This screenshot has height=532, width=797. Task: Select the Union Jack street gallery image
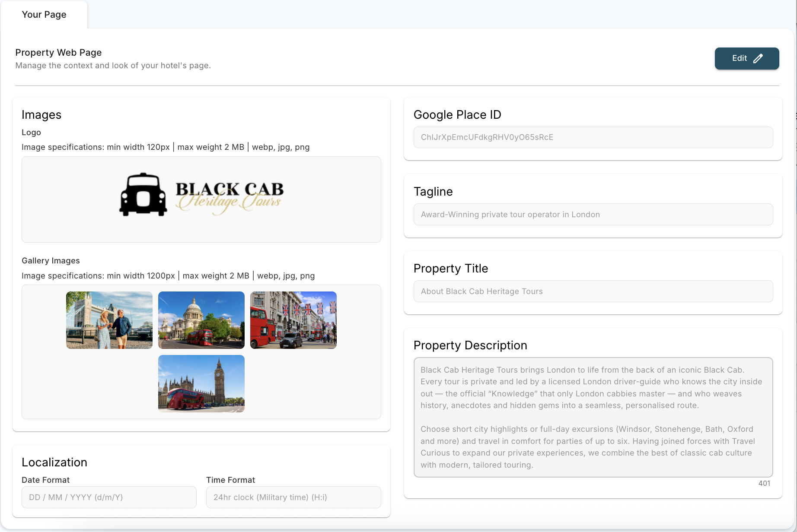pos(293,320)
